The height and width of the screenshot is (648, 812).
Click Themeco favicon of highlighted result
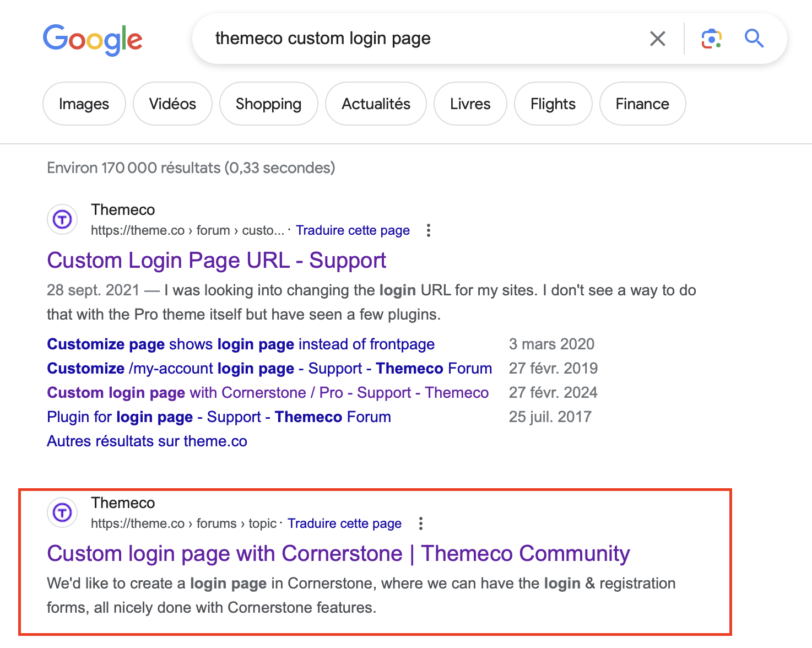(x=62, y=513)
